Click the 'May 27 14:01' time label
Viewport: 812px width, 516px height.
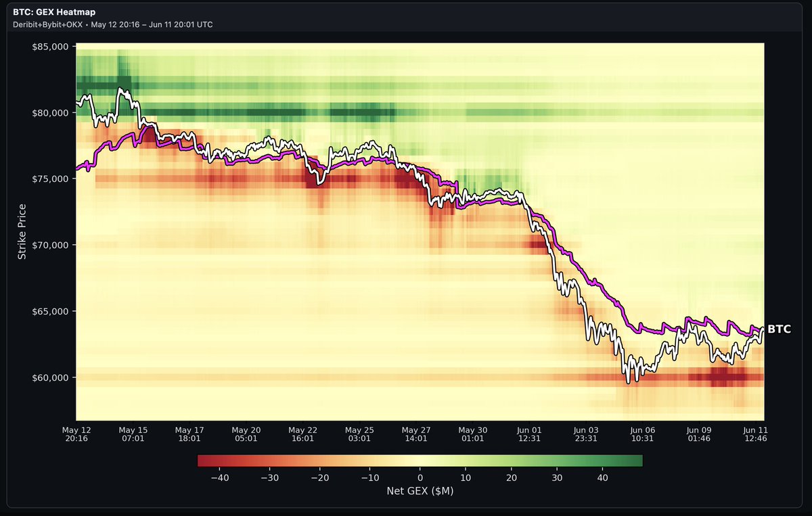coord(415,433)
